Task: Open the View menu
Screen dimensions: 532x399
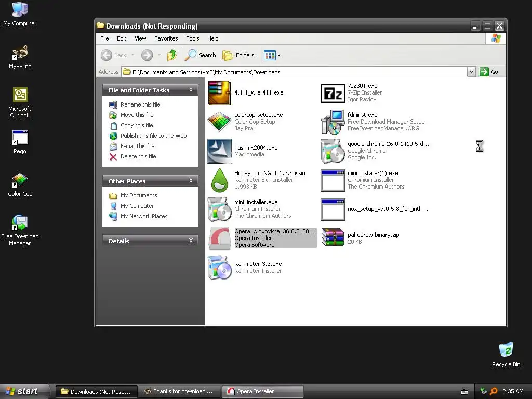Action: (x=140, y=38)
